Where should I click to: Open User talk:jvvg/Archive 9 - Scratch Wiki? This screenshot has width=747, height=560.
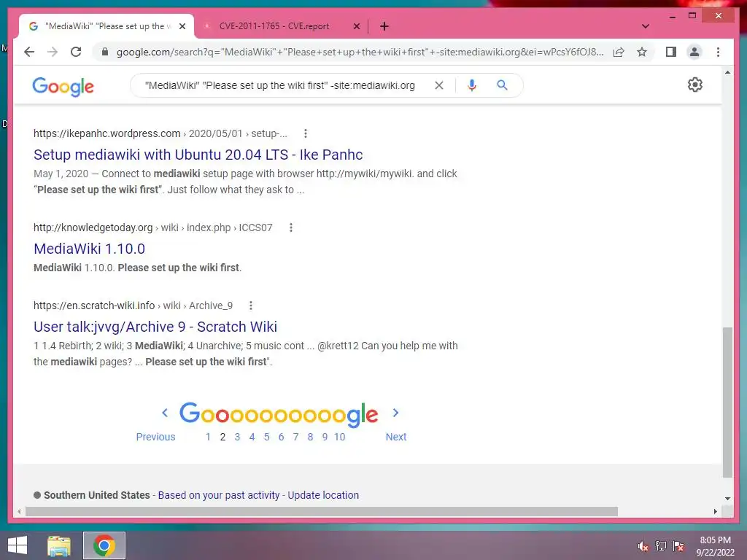tap(155, 327)
